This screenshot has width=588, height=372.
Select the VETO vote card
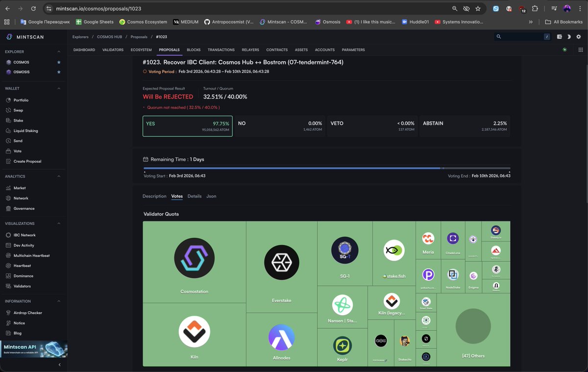point(372,126)
